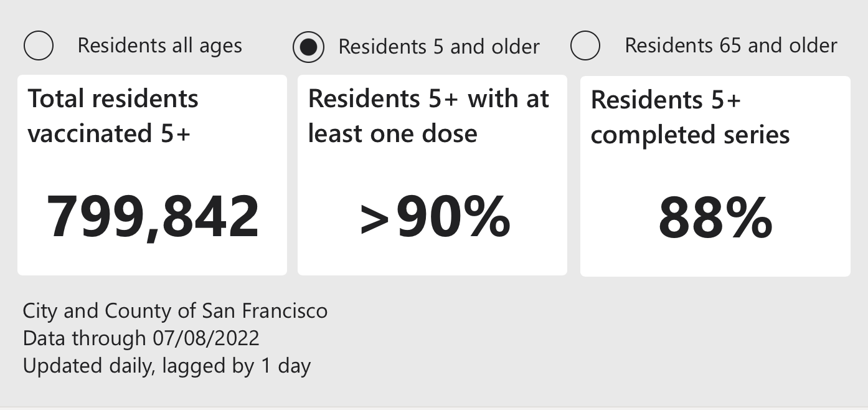
Task: Click the words 'San Francisco' in the footer
Action: tap(264, 310)
